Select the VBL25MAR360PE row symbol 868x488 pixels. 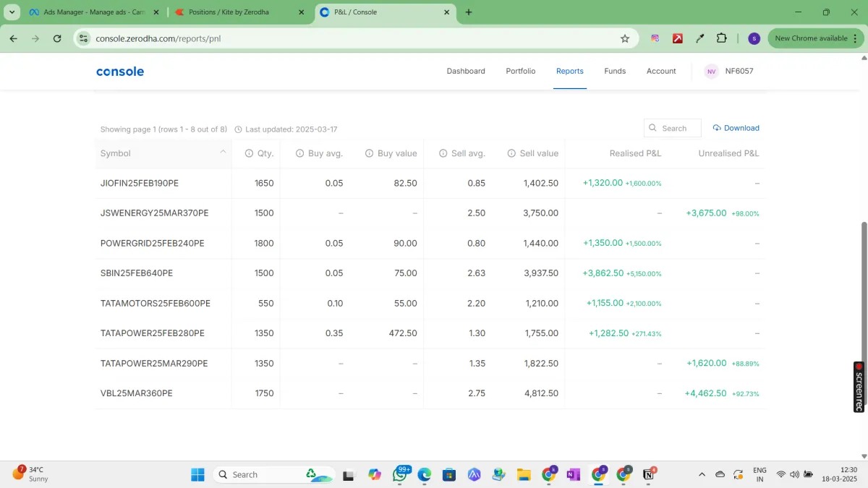(137, 393)
